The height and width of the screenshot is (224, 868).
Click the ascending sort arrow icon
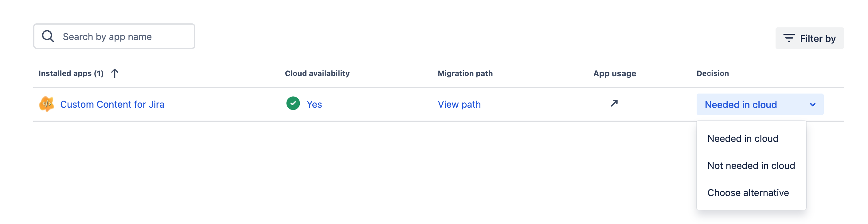115,74
